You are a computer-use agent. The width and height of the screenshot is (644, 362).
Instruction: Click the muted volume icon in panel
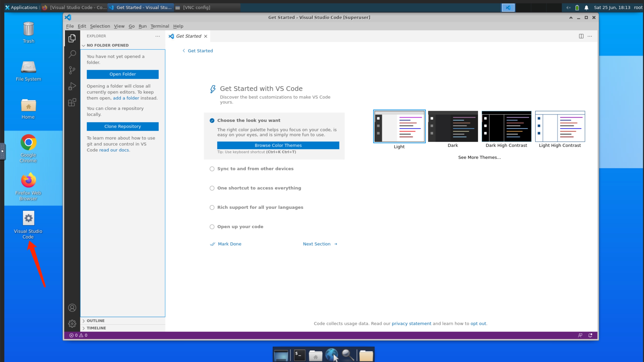568,7
